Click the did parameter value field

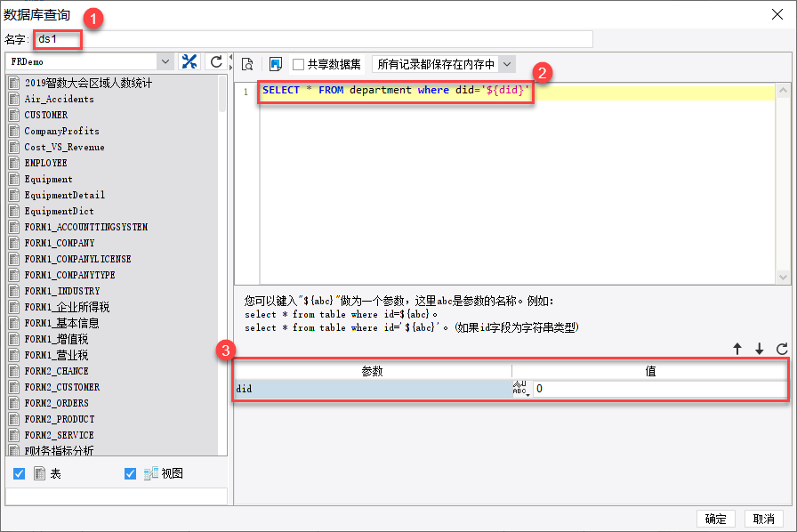coord(660,389)
